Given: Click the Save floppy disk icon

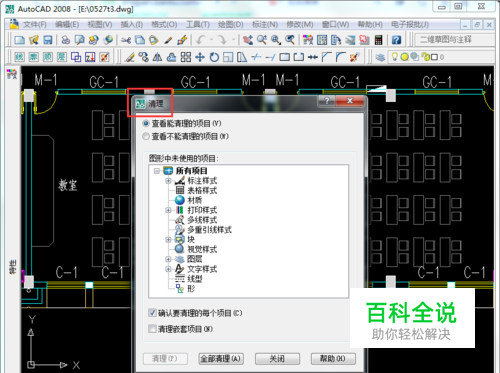Looking at the screenshot, I should 48,40.
